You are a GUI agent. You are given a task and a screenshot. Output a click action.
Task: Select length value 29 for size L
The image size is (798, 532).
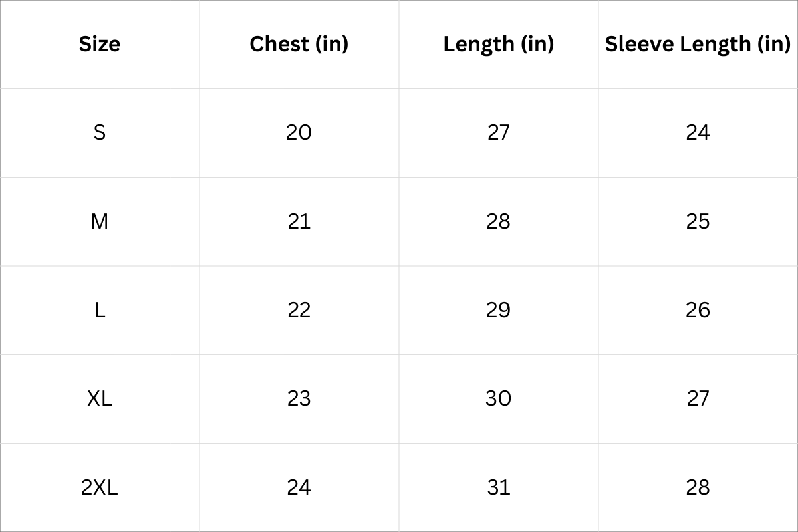[498, 310]
